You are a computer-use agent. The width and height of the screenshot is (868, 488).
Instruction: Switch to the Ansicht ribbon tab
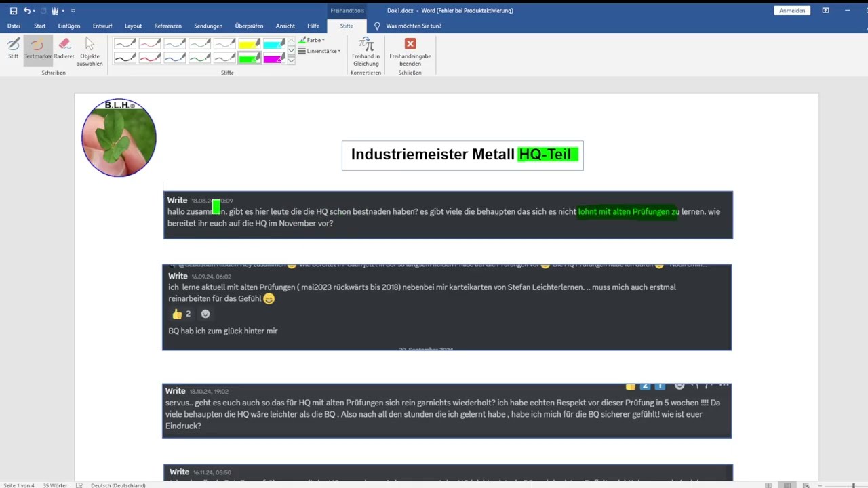coord(285,26)
